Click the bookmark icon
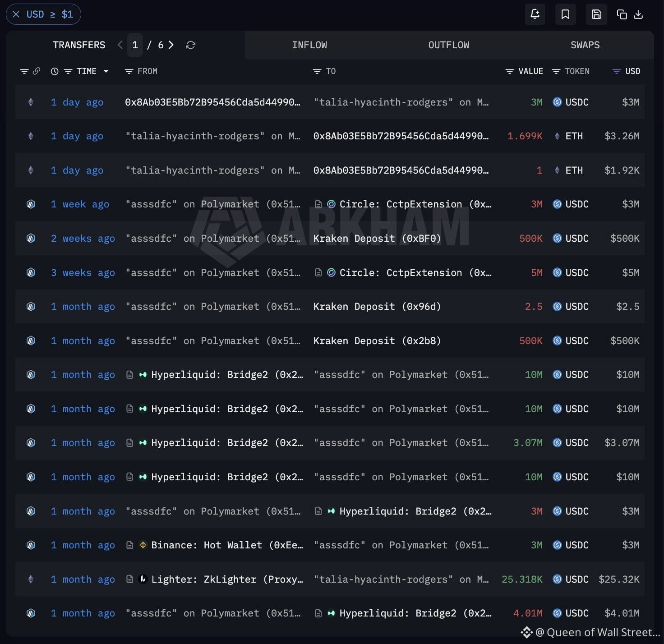Screen dimensions: 664x644 coord(565,14)
